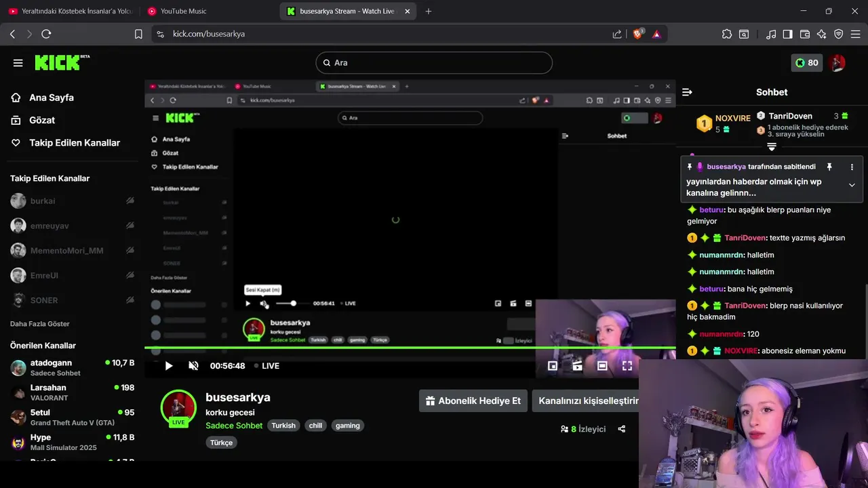Close the busesarkya Stream tab
Image resolution: width=868 pixels, height=488 pixels.
407,11
